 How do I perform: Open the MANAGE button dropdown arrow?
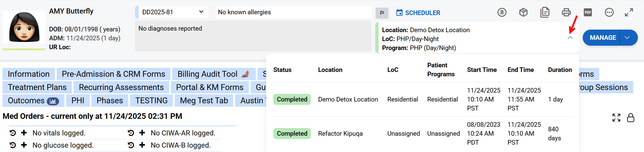click(627, 38)
